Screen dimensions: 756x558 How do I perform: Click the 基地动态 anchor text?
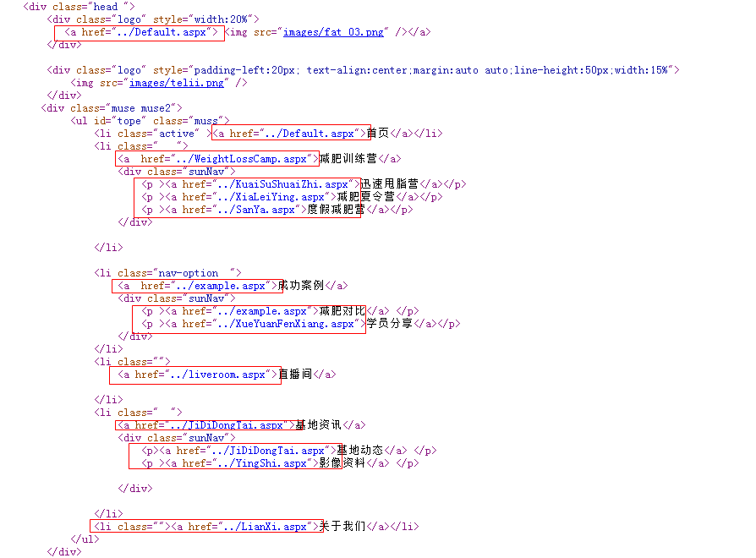click(359, 450)
